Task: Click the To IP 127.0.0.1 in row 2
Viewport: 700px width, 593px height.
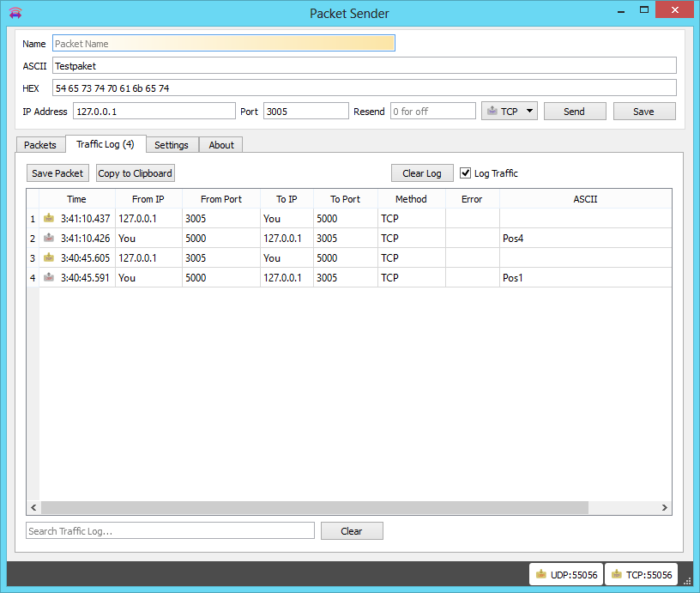Action: click(287, 239)
